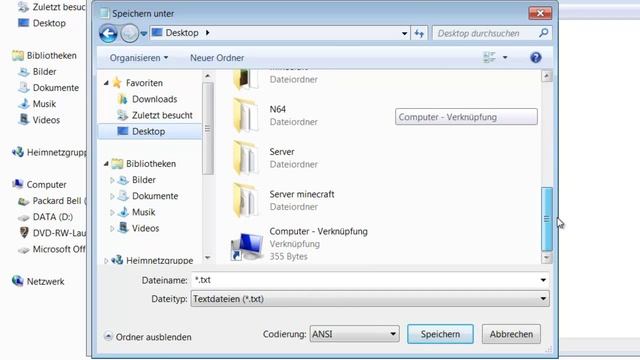Click the navigation tree scrollbar up arrow
The height and width of the screenshot is (360, 640).
coord(208,76)
